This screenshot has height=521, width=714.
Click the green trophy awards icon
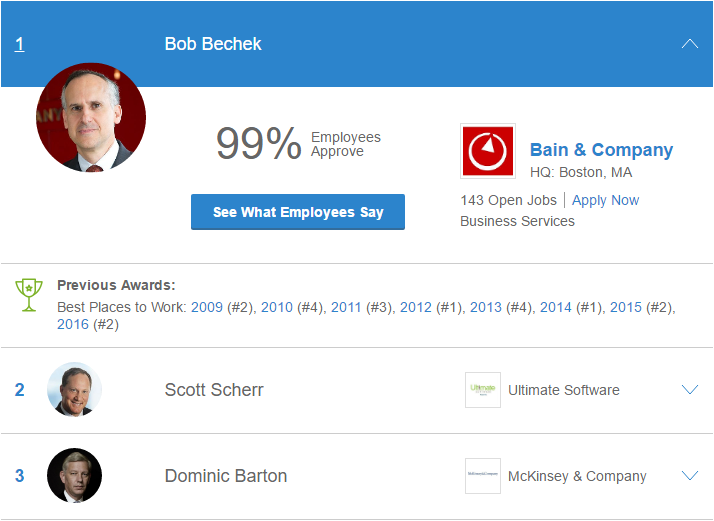[x=28, y=294]
